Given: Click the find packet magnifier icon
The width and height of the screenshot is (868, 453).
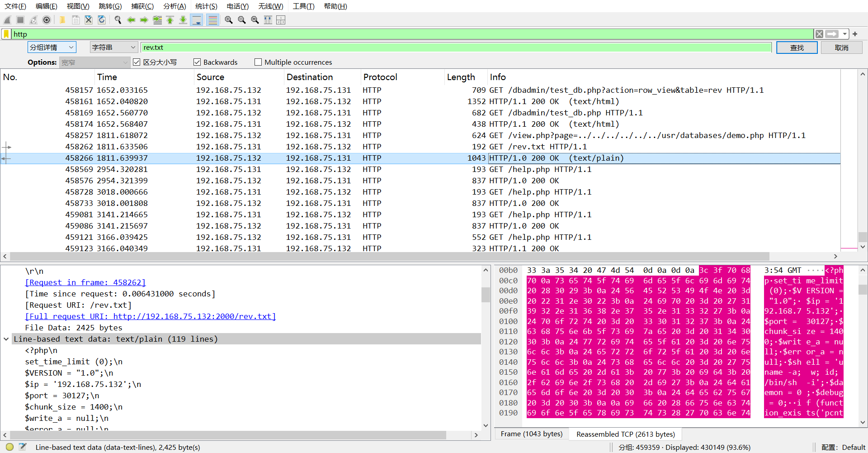Looking at the screenshot, I should point(118,20).
